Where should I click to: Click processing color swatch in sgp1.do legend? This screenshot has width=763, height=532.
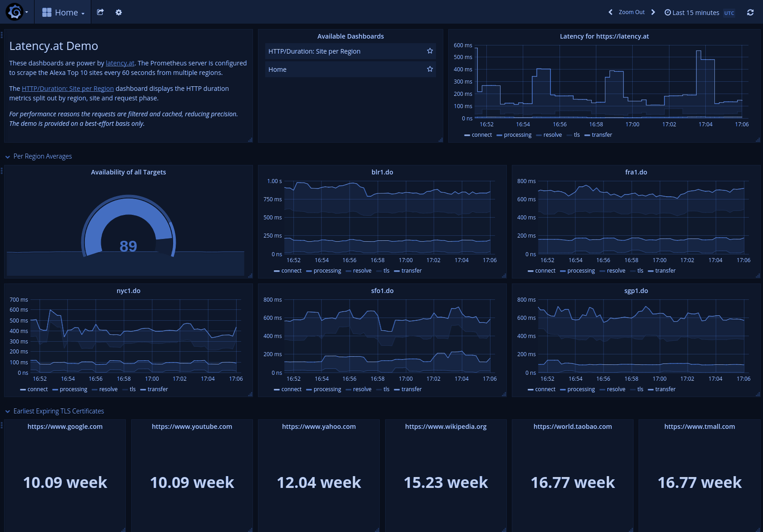coord(563,390)
